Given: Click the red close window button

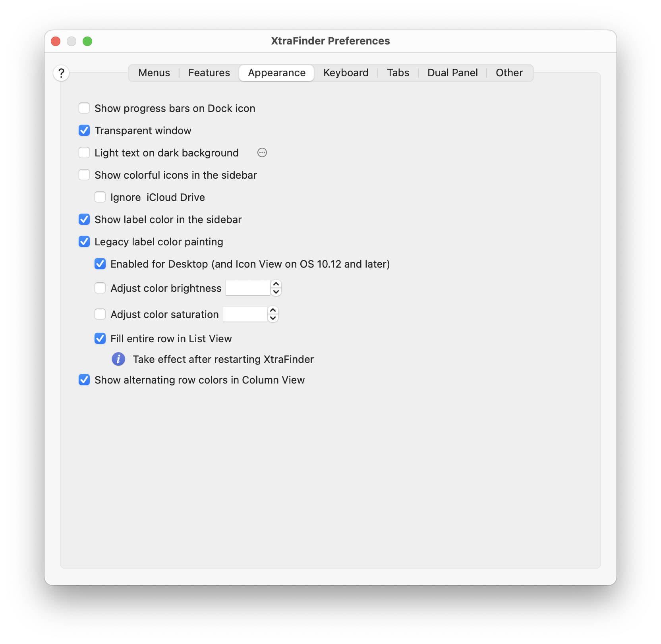Looking at the screenshot, I should 56,41.
